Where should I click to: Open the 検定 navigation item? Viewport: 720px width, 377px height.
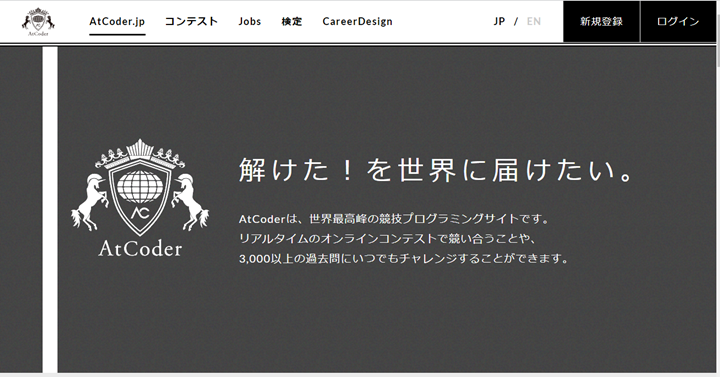[x=292, y=22]
